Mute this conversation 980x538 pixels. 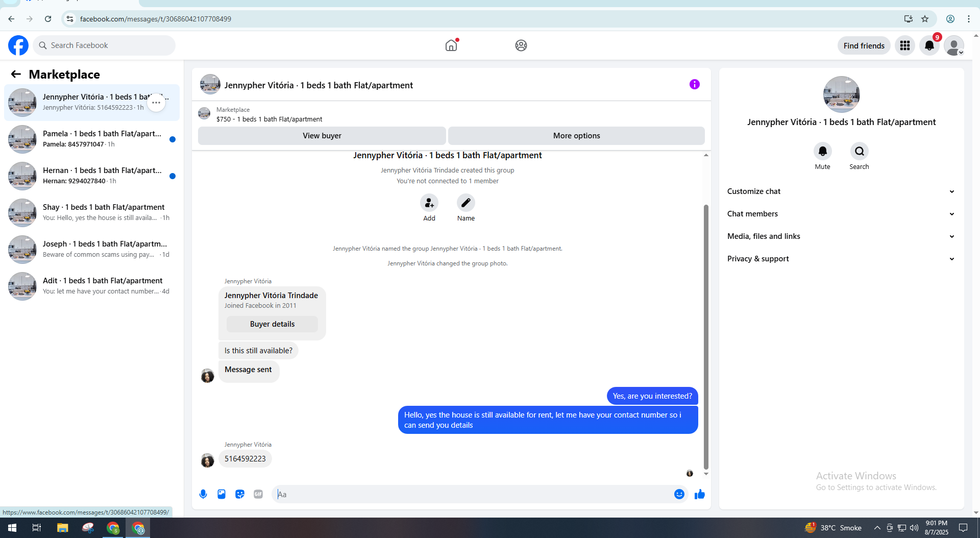tap(822, 151)
